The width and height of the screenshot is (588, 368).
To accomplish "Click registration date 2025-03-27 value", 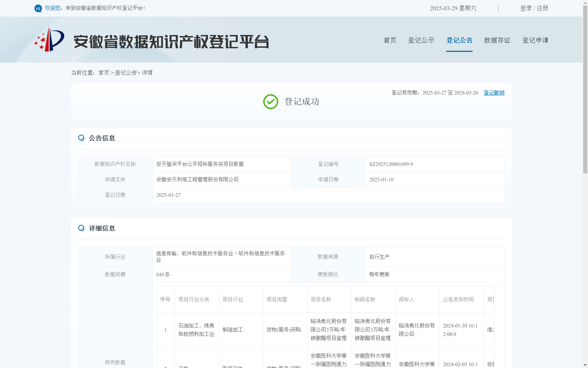I will tap(168, 195).
